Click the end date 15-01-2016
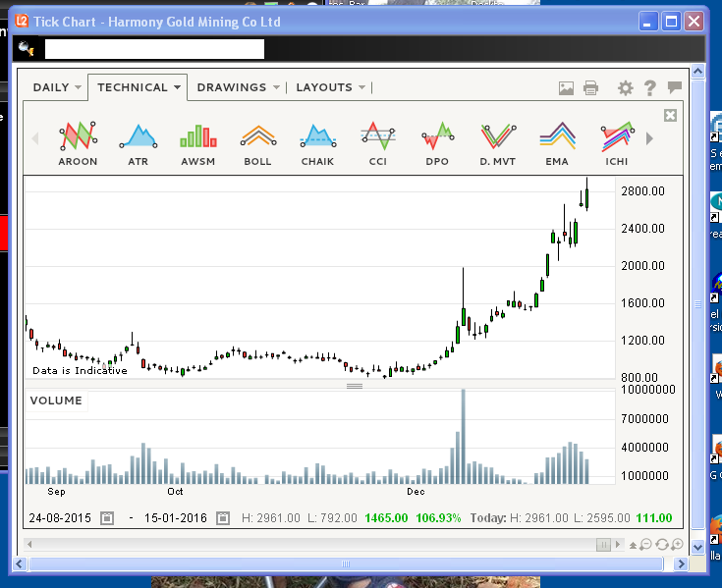Viewport: 722px width, 588px height. pyautogui.click(x=176, y=518)
